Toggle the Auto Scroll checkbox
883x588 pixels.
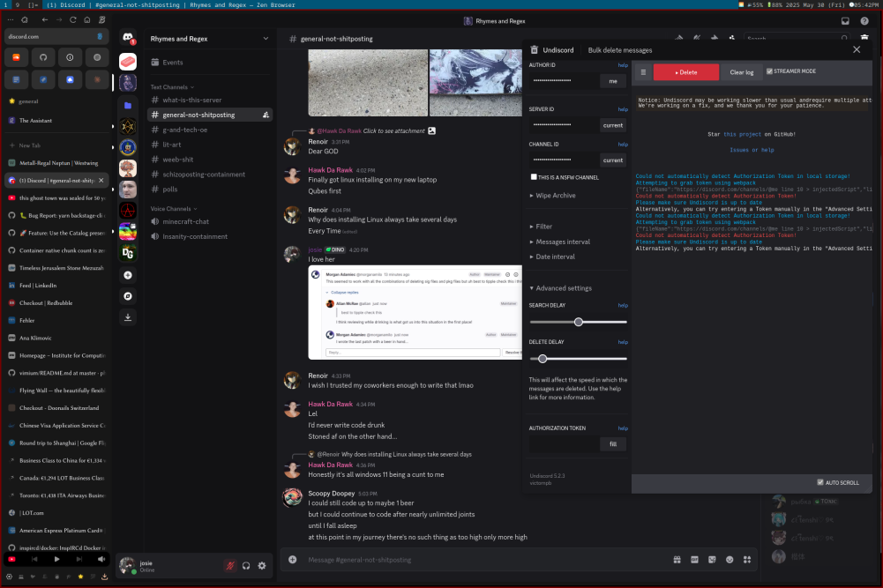click(820, 482)
